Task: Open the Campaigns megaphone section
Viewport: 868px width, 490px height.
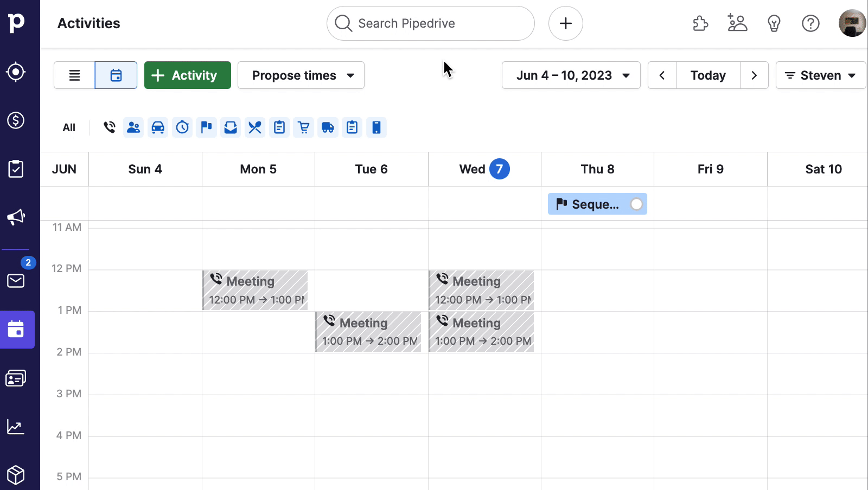Action: (x=16, y=217)
